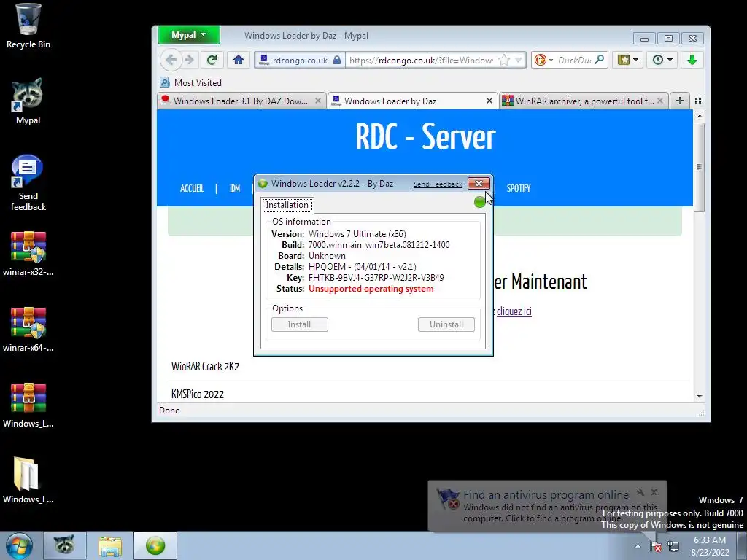Show all tabs grid icon
The width and height of the screenshot is (747, 560).
[698, 101]
